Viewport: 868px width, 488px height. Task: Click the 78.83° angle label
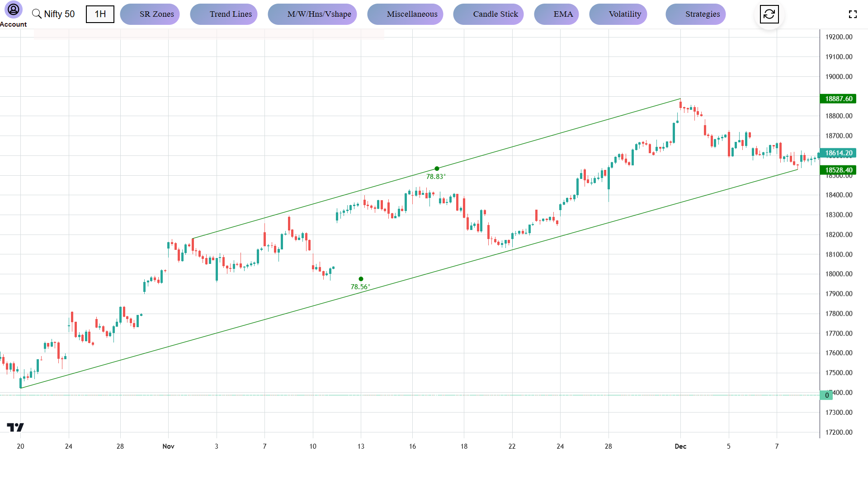click(436, 177)
